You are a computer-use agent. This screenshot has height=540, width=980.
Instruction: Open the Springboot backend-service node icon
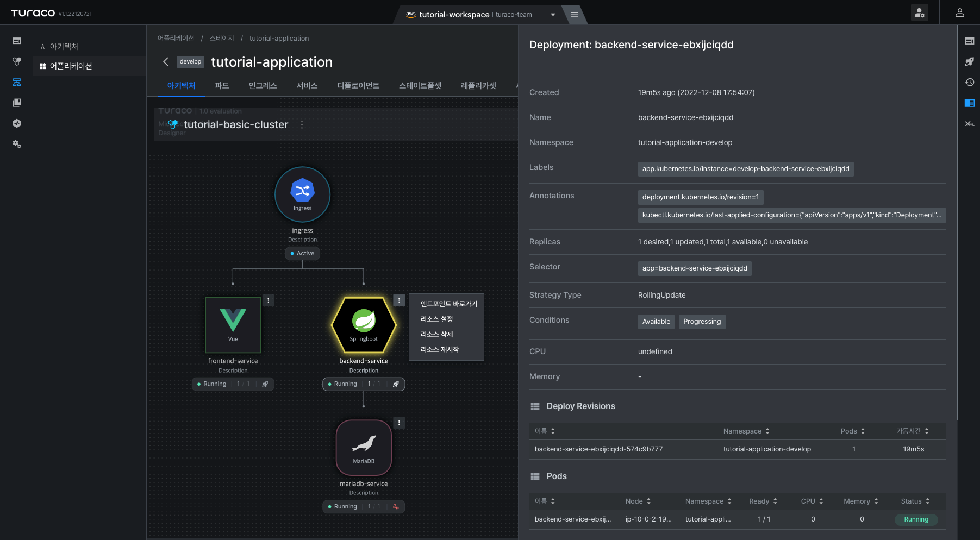(x=364, y=324)
